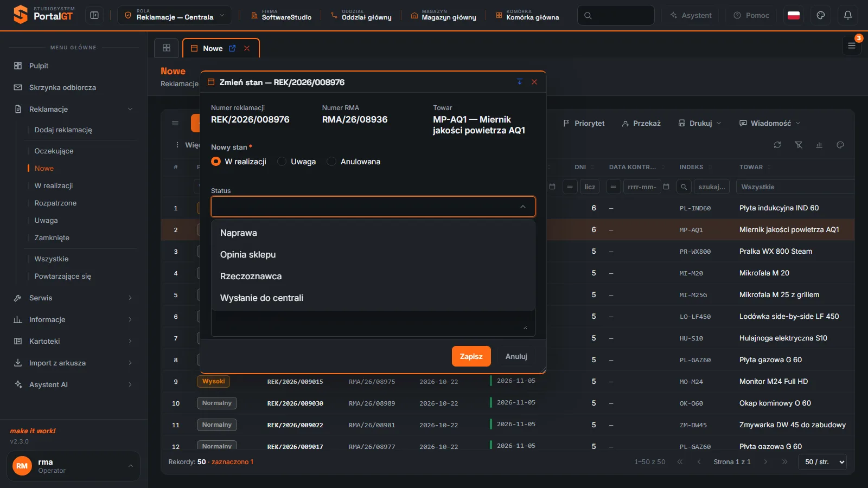Open the rma Operator user menu
The width and height of the screenshot is (868, 488).
click(73, 466)
